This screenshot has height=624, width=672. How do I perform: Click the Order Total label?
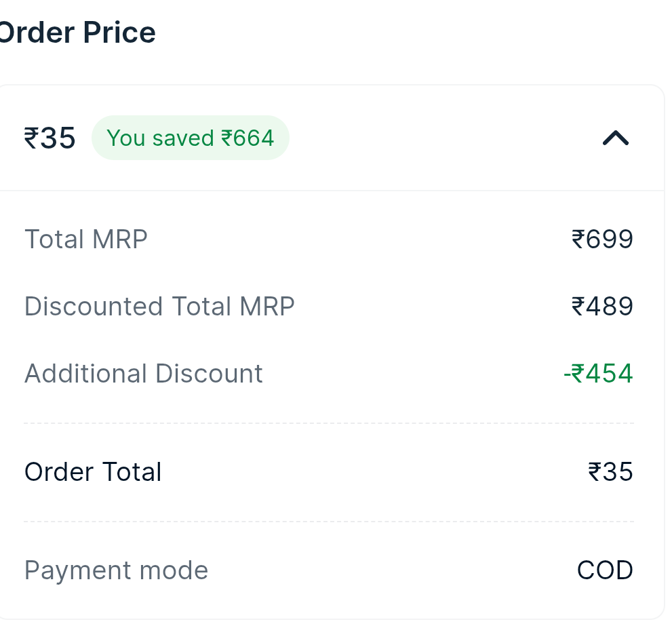pos(93,472)
